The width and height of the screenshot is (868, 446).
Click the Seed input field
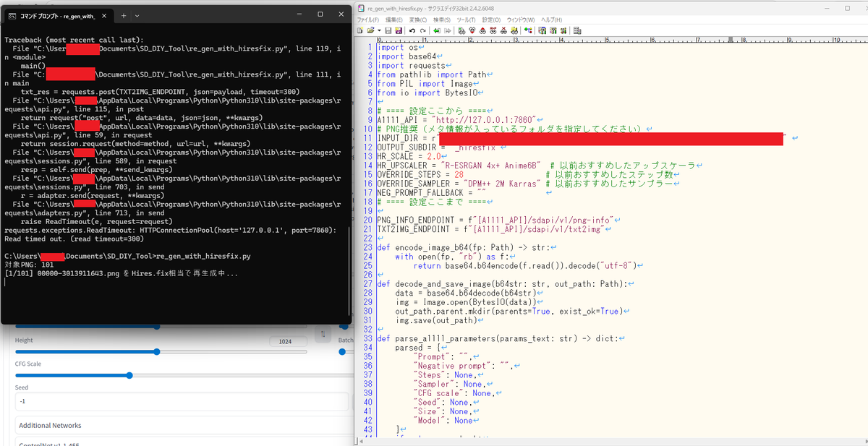coord(182,401)
